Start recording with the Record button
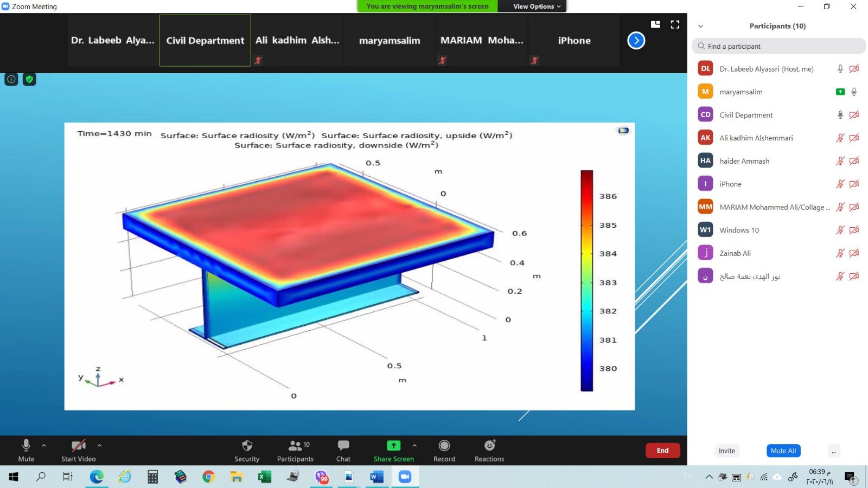Image resolution: width=868 pixels, height=488 pixels. (444, 451)
